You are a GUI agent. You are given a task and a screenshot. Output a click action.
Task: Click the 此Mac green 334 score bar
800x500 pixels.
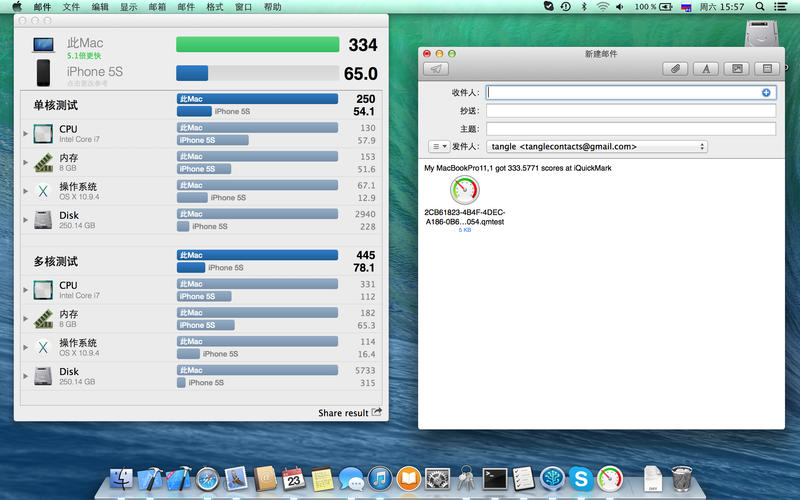[x=258, y=44]
